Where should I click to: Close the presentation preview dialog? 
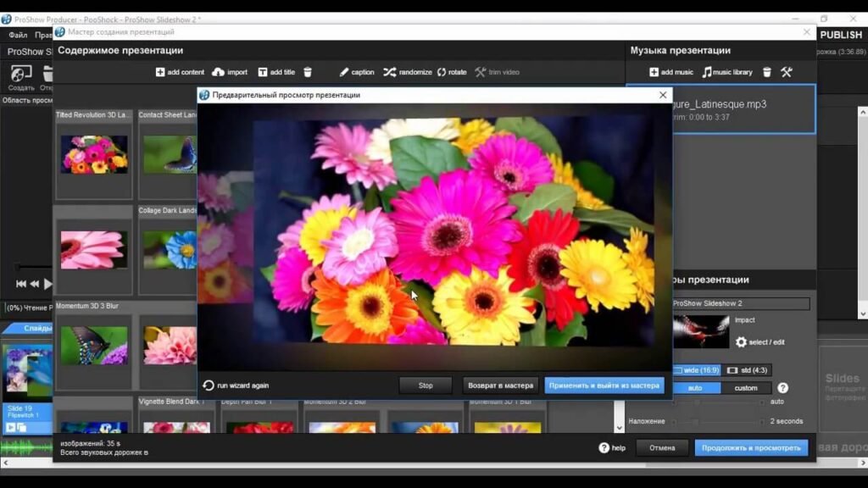pyautogui.click(x=663, y=95)
